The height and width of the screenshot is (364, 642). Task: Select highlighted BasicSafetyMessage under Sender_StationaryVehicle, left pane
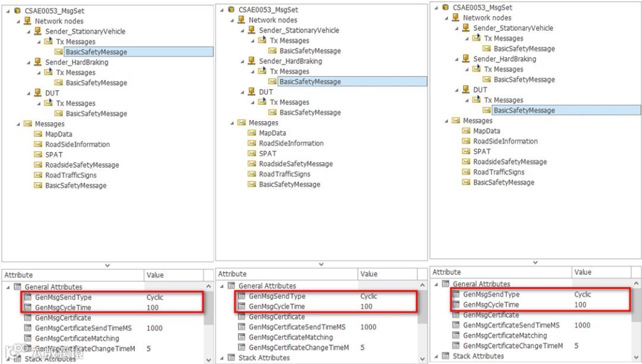click(139, 52)
